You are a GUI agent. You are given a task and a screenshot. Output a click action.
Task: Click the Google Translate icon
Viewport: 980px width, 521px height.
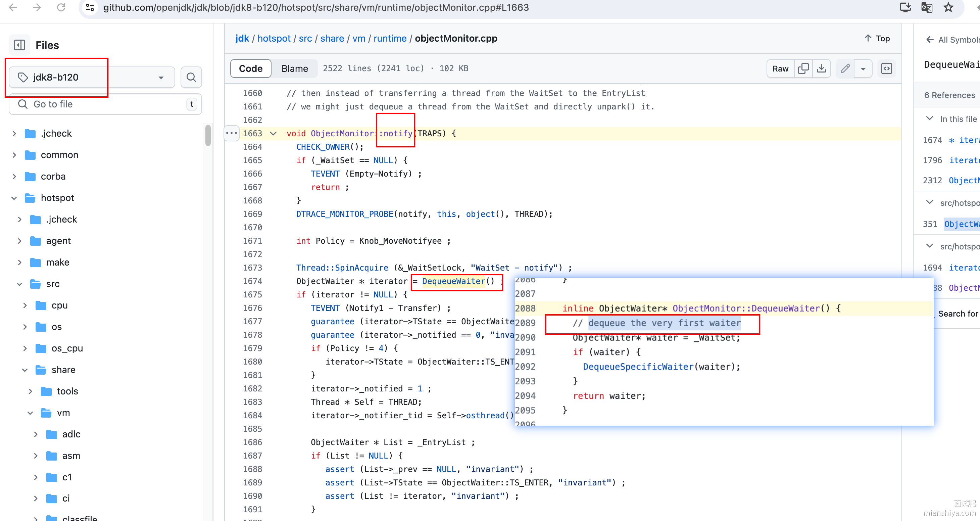927,8
